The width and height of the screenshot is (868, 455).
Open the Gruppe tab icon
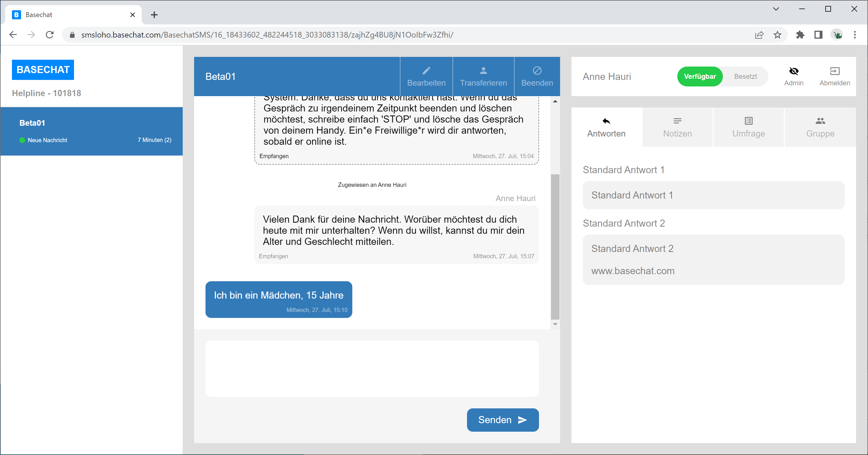click(x=820, y=121)
